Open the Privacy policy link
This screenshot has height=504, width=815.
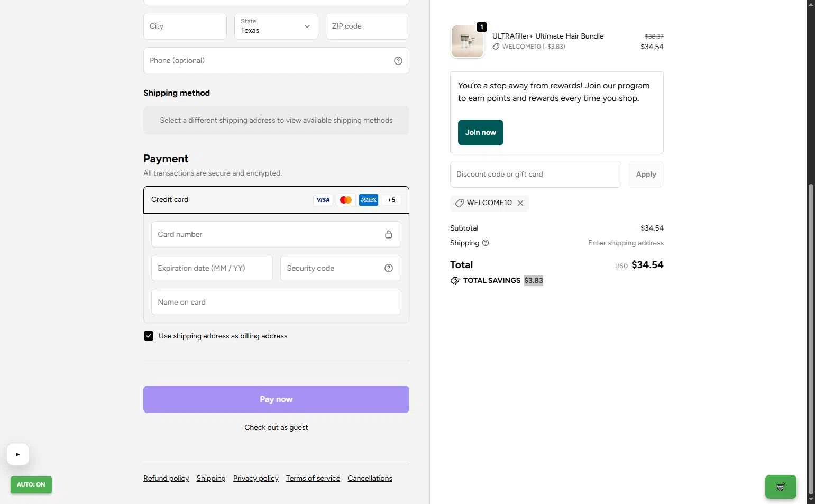point(256,478)
